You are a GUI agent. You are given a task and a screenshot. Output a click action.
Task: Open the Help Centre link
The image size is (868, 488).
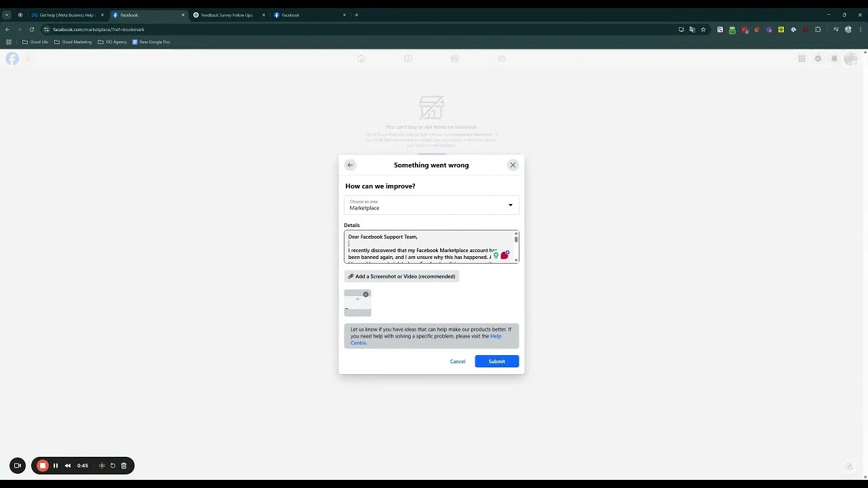(x=495, y=336)
